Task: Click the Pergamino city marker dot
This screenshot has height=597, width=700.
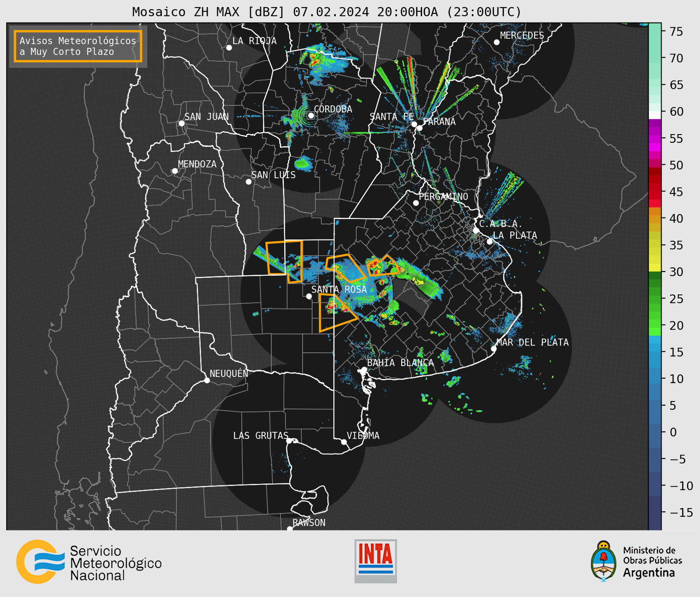Action: click(x=416, y=203)
